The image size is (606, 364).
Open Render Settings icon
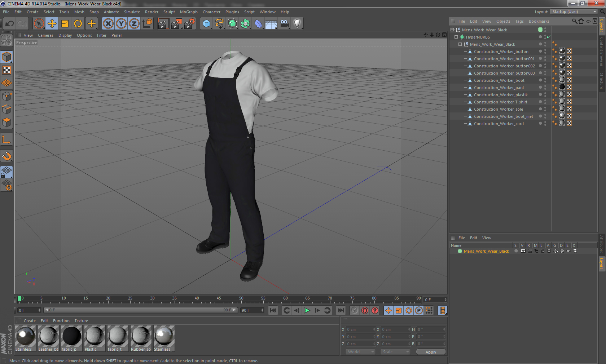[x=189, y=24]
